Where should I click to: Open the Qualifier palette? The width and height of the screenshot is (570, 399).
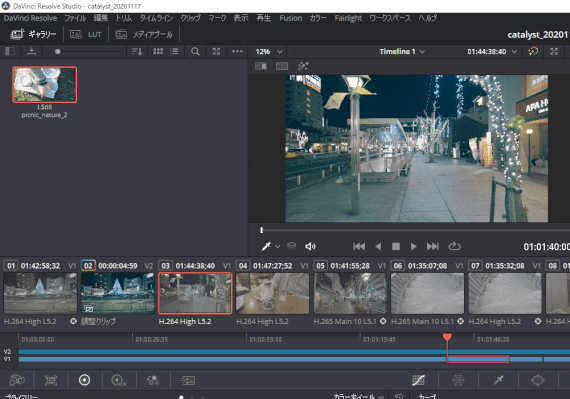tap(498, 380)
